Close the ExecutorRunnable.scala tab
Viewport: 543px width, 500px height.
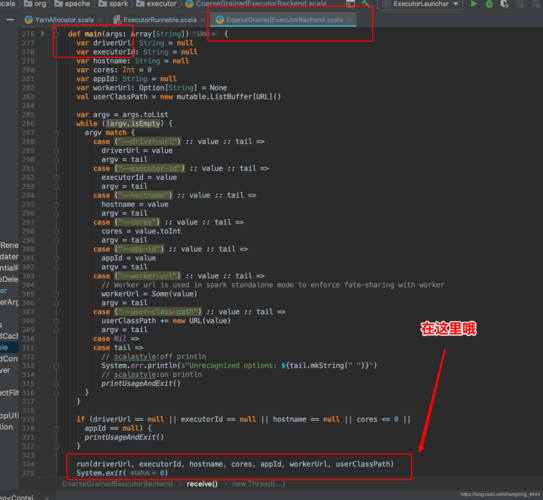click(x=203, y=20)
